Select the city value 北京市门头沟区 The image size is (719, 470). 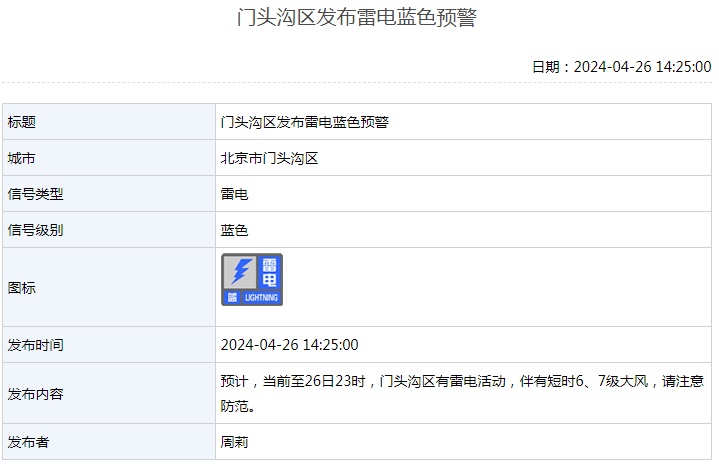pos(269,158)
